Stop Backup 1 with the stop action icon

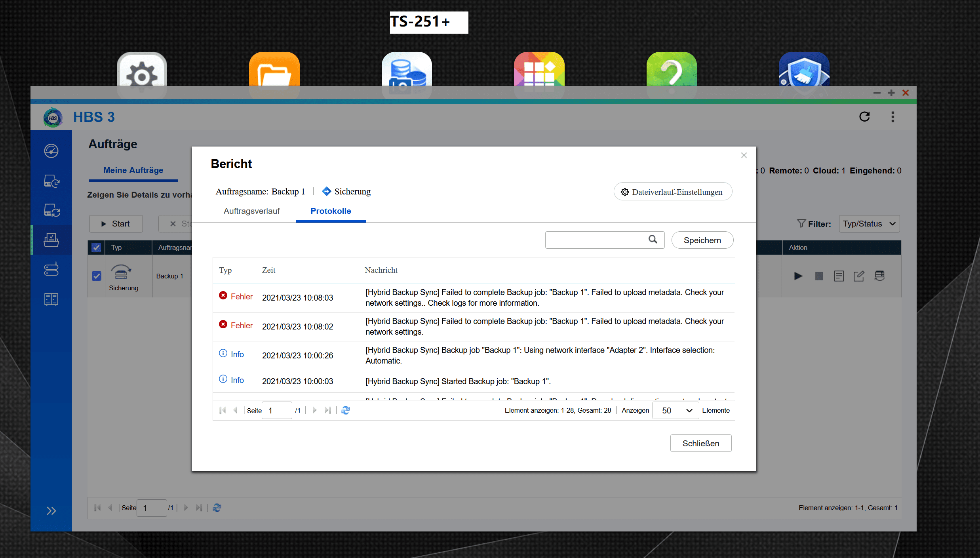click(x=819, y=276)
